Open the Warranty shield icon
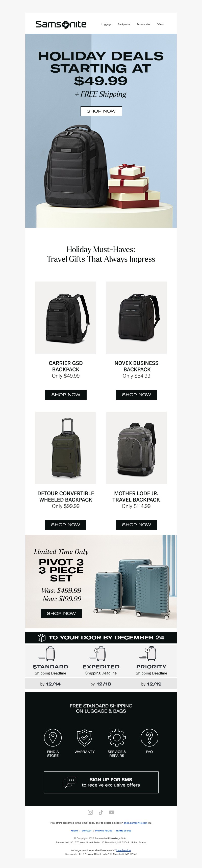202x868 pixels. pos(84,737)
